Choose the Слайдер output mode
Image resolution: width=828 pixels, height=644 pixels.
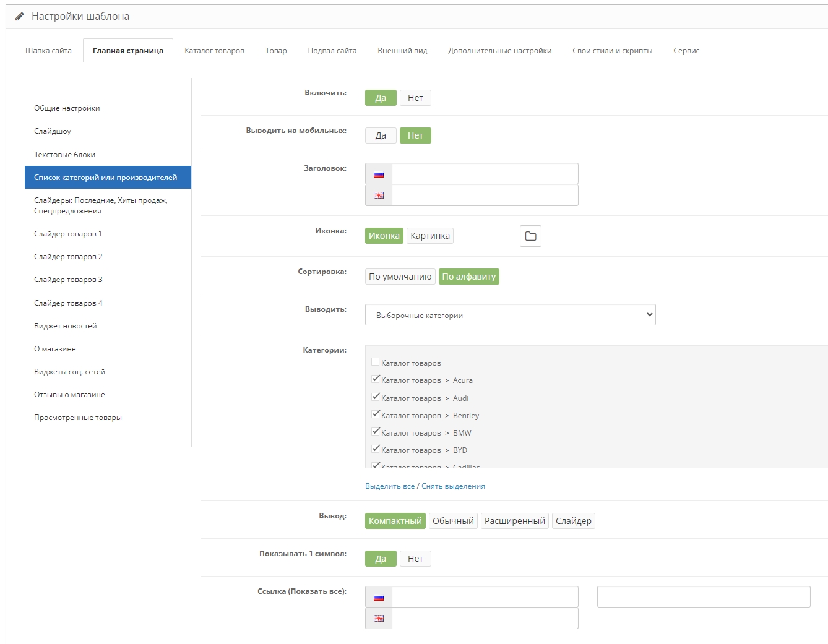click(573, 521)
